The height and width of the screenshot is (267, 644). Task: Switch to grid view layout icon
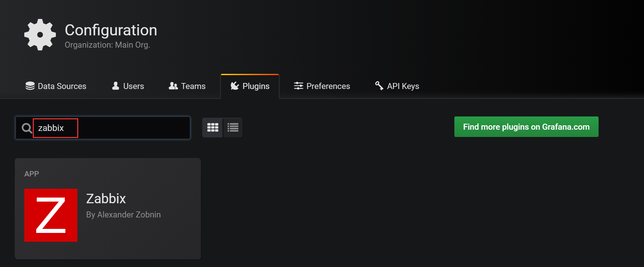[213, 128]
